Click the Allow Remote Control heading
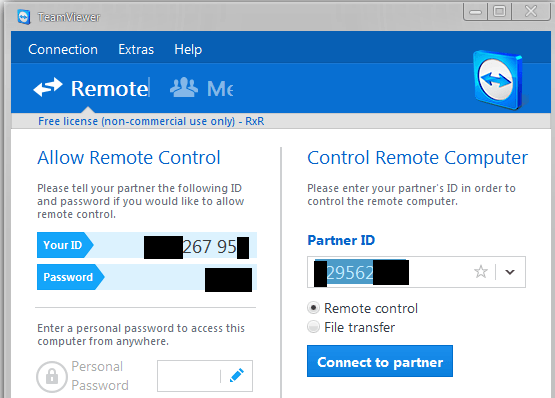This screenshot has width=555, height=398. 129,158
